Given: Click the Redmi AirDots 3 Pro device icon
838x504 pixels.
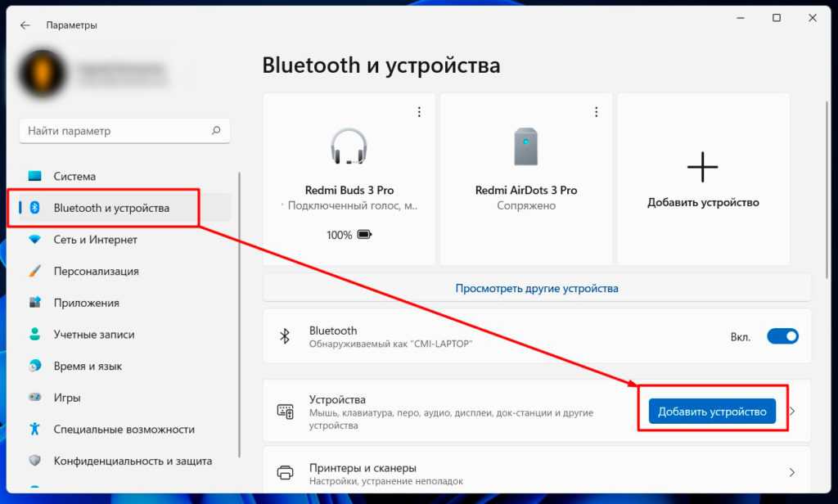Looking at the screenshot, I should tap(526, 147).
